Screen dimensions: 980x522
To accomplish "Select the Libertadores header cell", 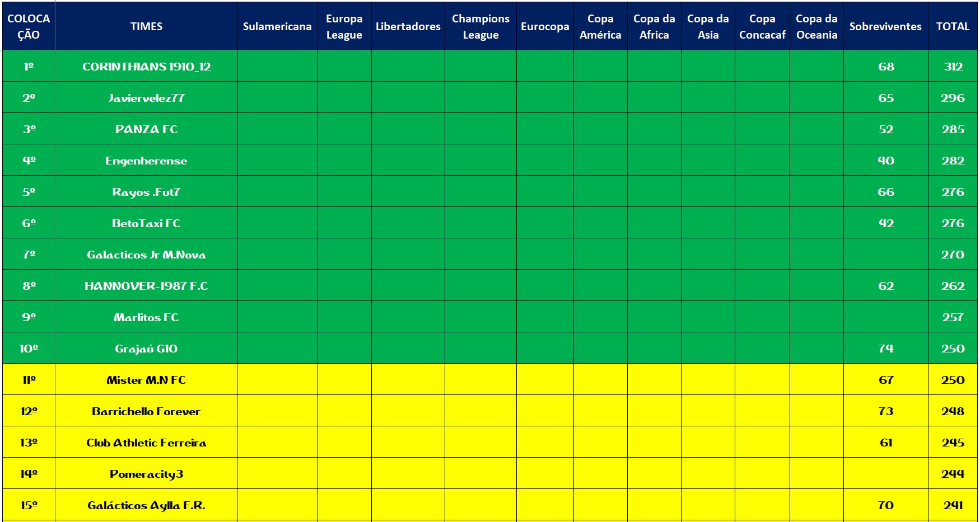I will point(408,26).
